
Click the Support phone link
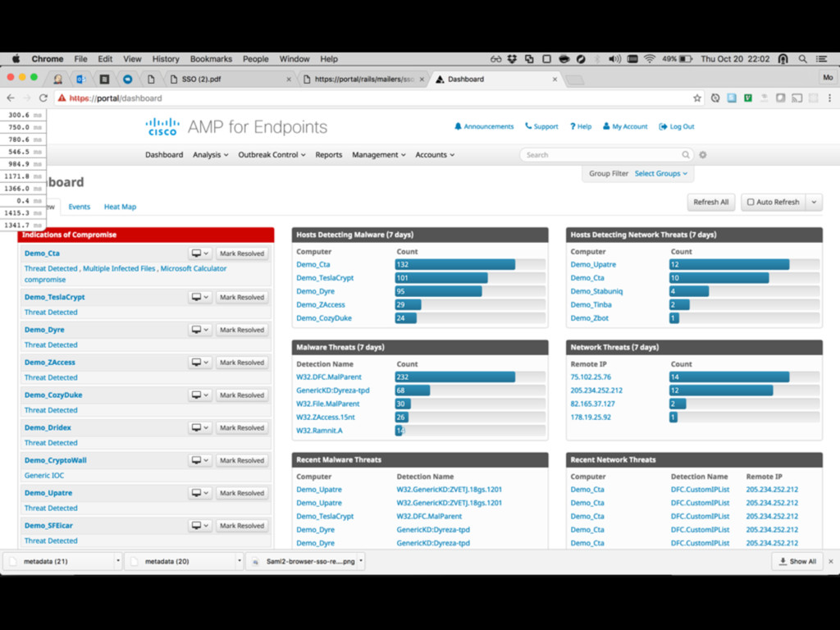[541, 126]
